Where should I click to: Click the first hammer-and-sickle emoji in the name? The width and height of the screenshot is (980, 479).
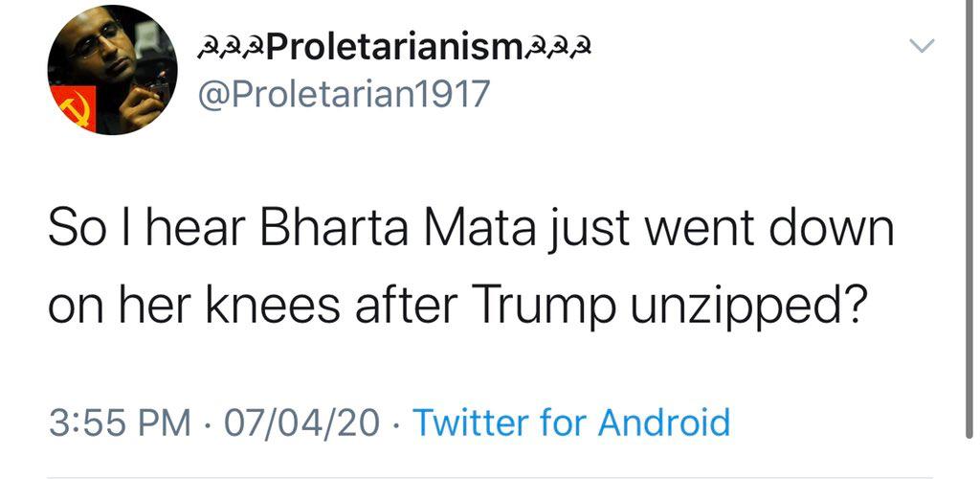click(205, 47)
